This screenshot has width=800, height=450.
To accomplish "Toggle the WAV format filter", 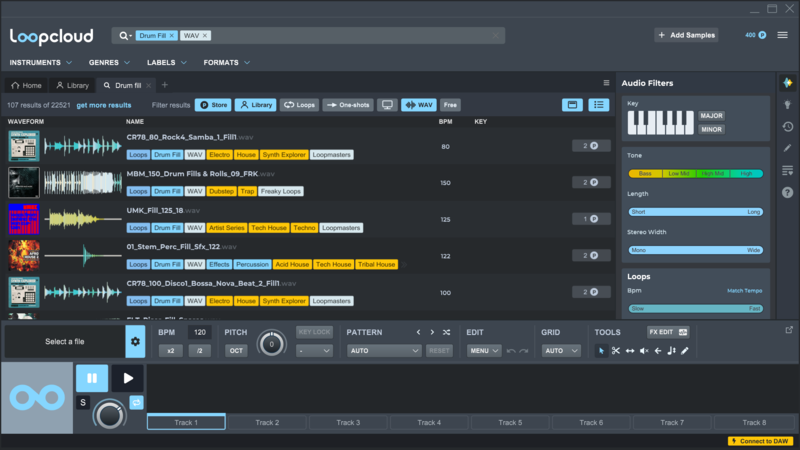I will click(x=419, y=105).
